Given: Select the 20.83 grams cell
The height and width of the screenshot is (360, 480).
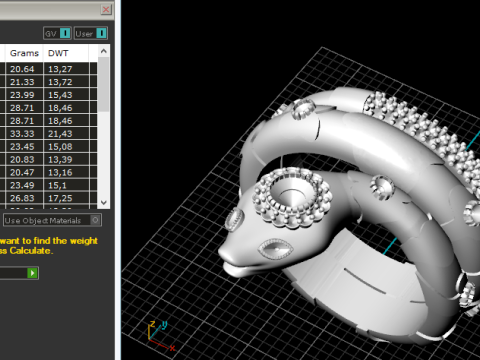Looking at the screenshot, I should (24, 160).
